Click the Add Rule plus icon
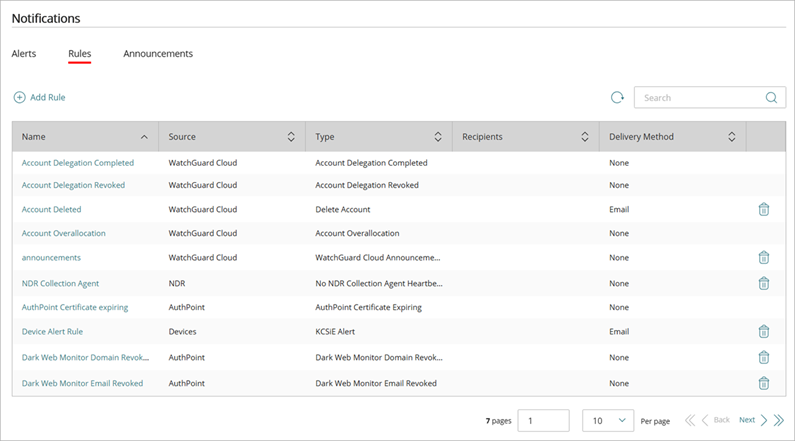The image size is (795, 441). tap(19, 97)
